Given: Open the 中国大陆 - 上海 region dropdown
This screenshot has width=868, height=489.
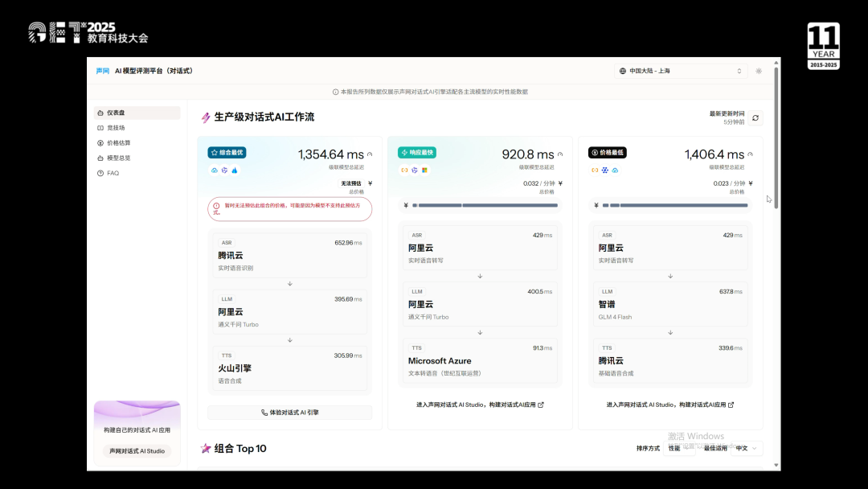Looking at the screenshot, I should coord(681,71).
